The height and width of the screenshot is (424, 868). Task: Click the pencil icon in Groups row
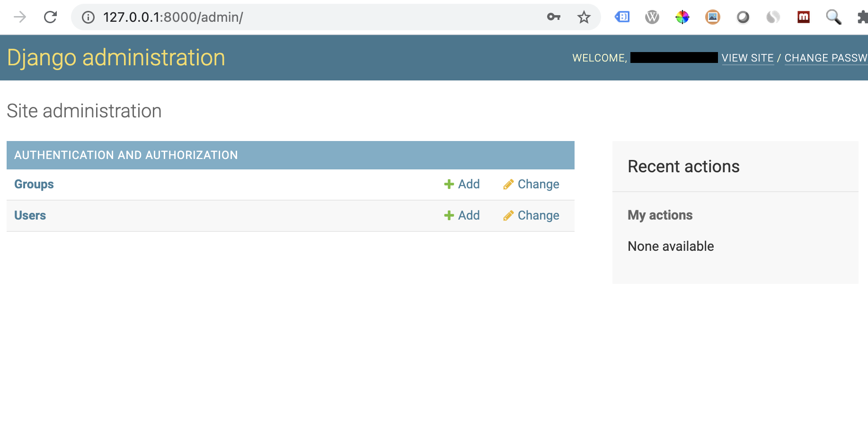508,185
